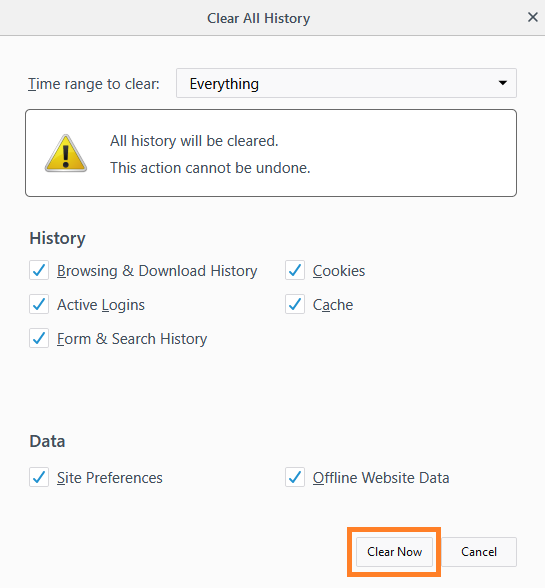Open the Everything time range dropdown
The image size is (545, 588).
346,83
